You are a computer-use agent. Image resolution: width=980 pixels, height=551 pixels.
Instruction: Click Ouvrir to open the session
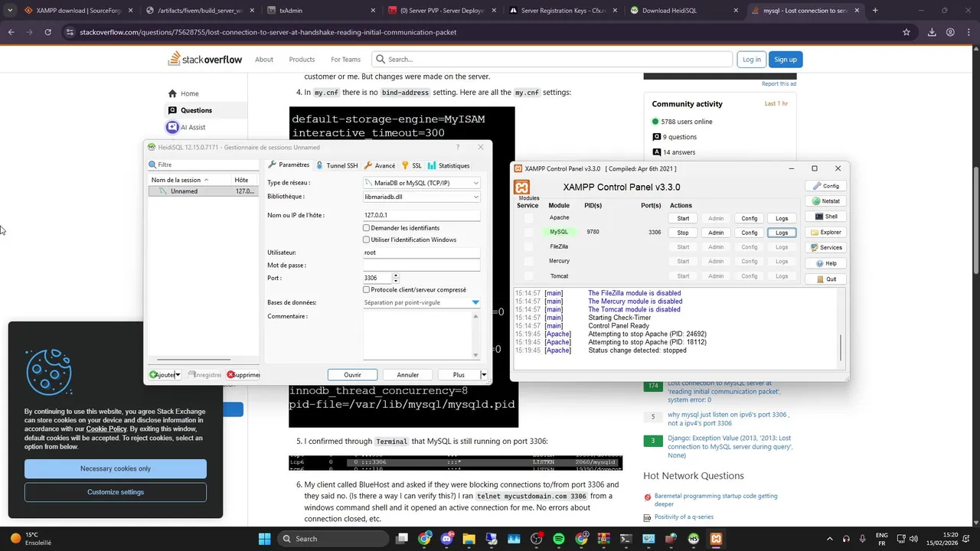tap(352, 375)
